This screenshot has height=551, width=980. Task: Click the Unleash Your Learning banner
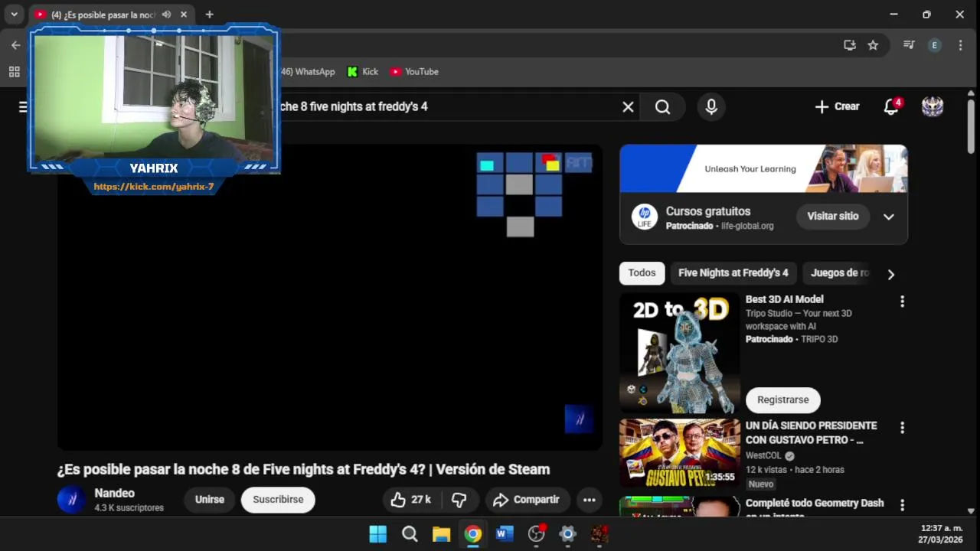763,168
